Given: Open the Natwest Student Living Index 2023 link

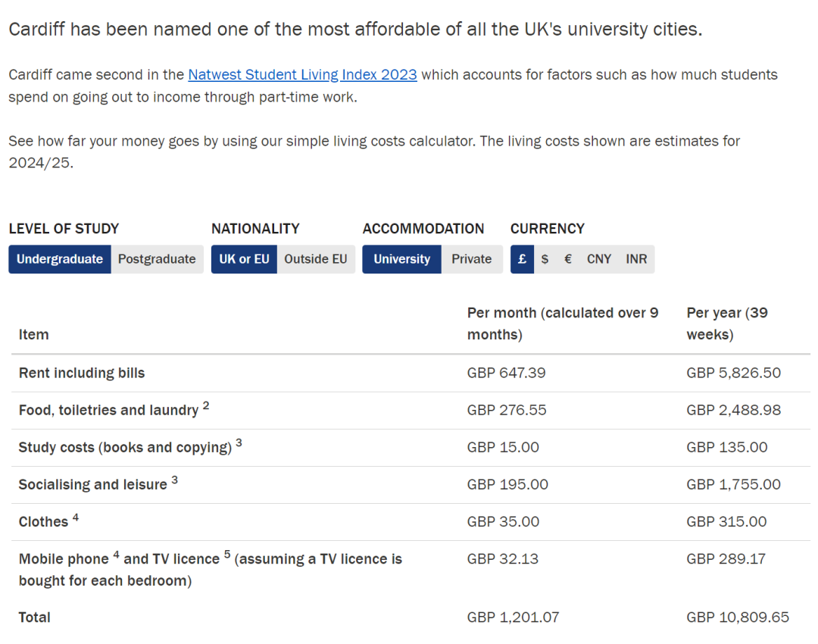Looking at the screenshot, I should click(x=302, y=75).
